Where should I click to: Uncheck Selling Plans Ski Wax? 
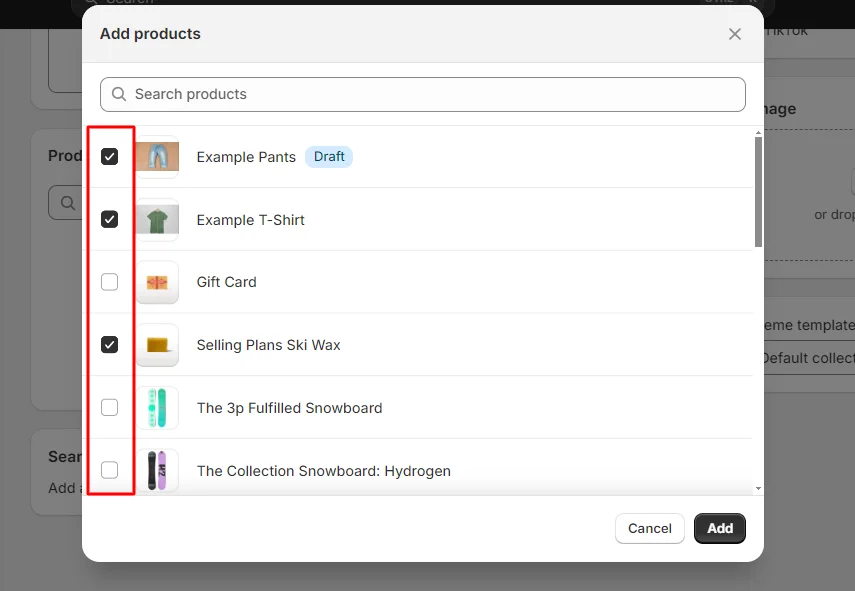coord(110,344)
